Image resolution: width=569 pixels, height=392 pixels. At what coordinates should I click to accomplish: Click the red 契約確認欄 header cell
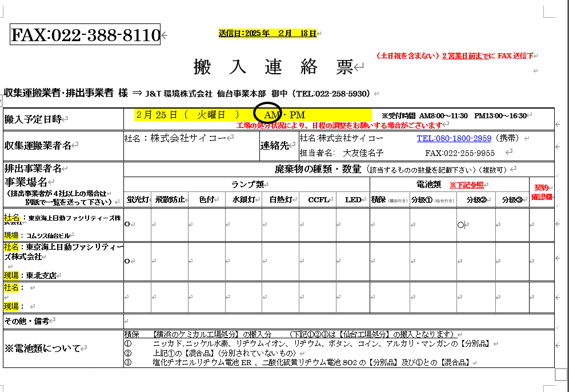pyautogui.click(x=541, y=192)
